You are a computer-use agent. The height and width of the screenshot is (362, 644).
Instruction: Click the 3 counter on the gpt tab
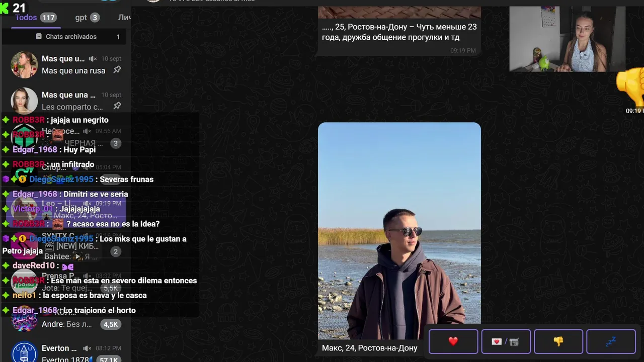pos(95,18)
